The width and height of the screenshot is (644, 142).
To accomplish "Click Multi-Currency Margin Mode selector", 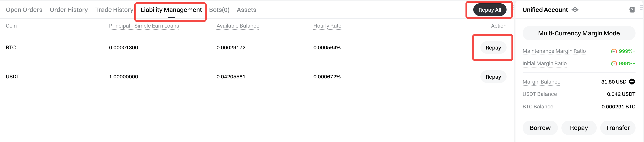I will [x=578, y=33].
